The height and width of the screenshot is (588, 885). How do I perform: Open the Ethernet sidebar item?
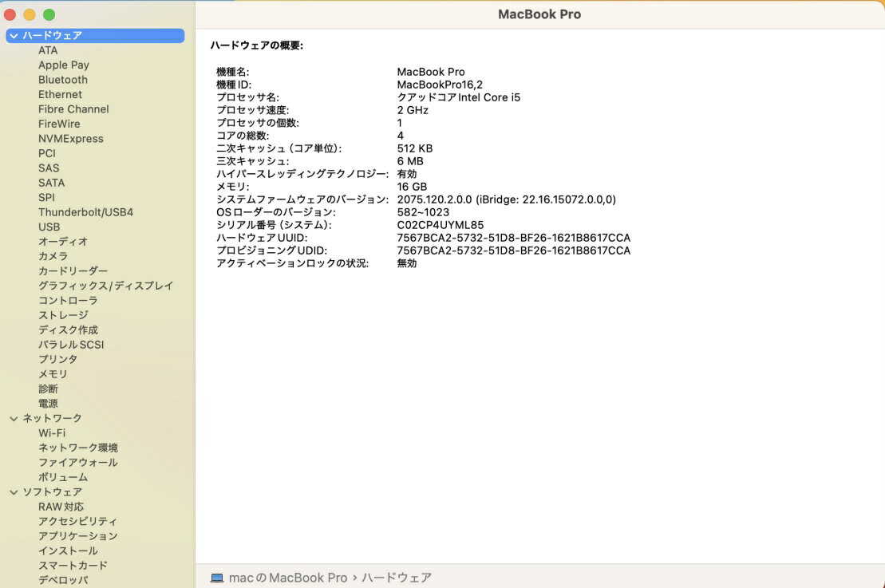60,95
